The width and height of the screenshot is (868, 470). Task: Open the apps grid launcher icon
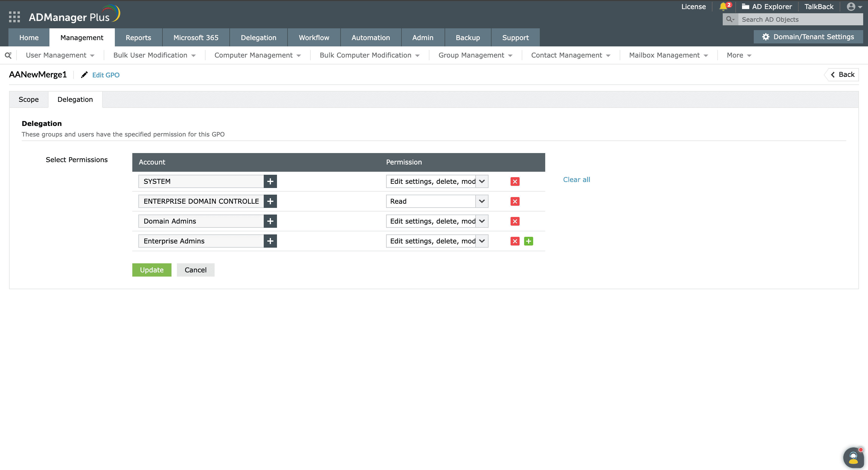coord(14,17)
